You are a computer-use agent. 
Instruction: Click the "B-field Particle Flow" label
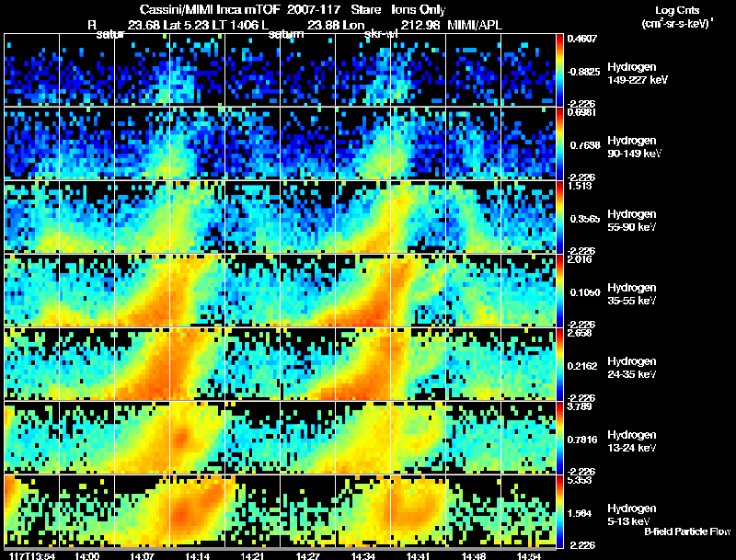coord(687,531)
